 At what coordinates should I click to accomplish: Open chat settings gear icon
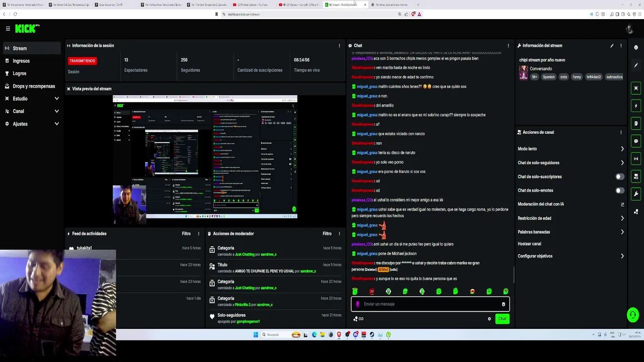point(489,319)
